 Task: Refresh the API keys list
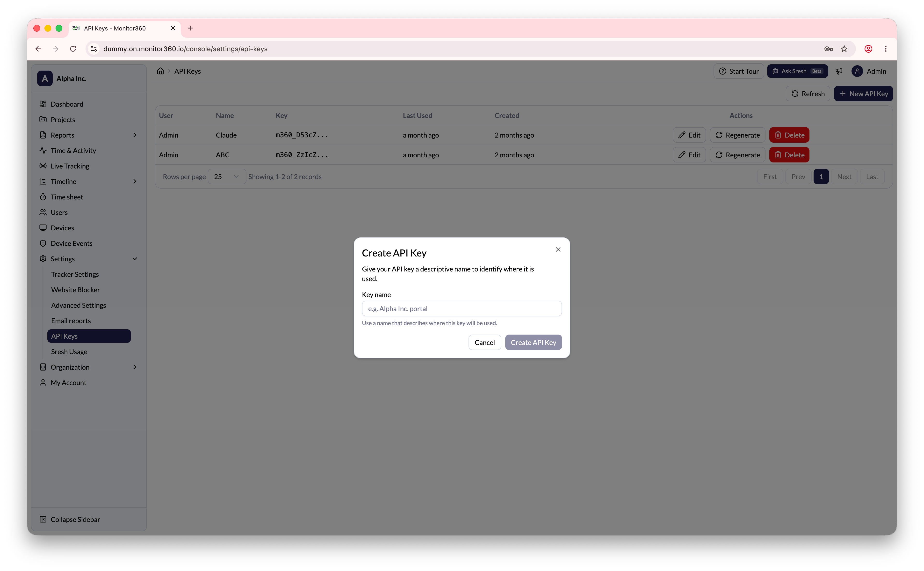tap(808, 94)
